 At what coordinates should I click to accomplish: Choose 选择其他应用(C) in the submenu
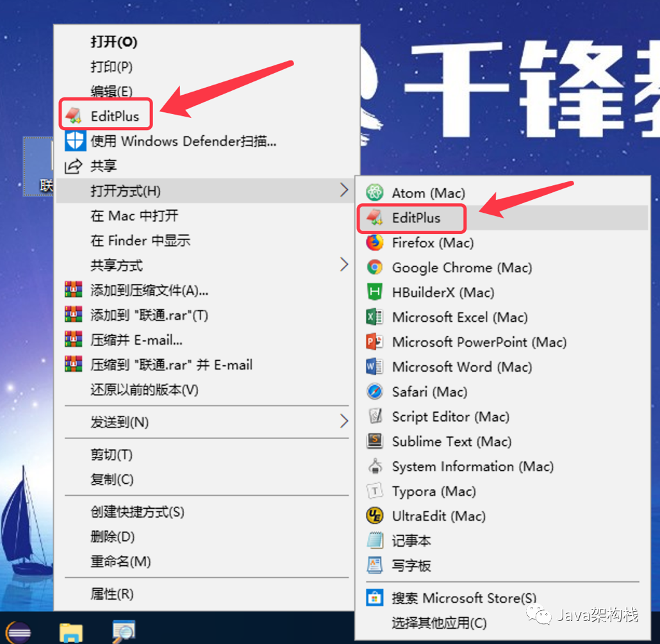click(x=439, y=623)
